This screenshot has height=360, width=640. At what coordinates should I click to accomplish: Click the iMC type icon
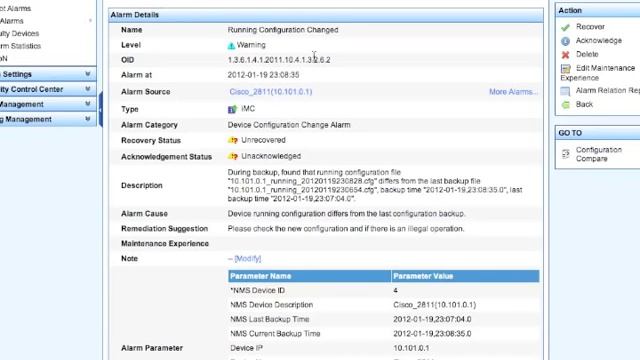232,109
